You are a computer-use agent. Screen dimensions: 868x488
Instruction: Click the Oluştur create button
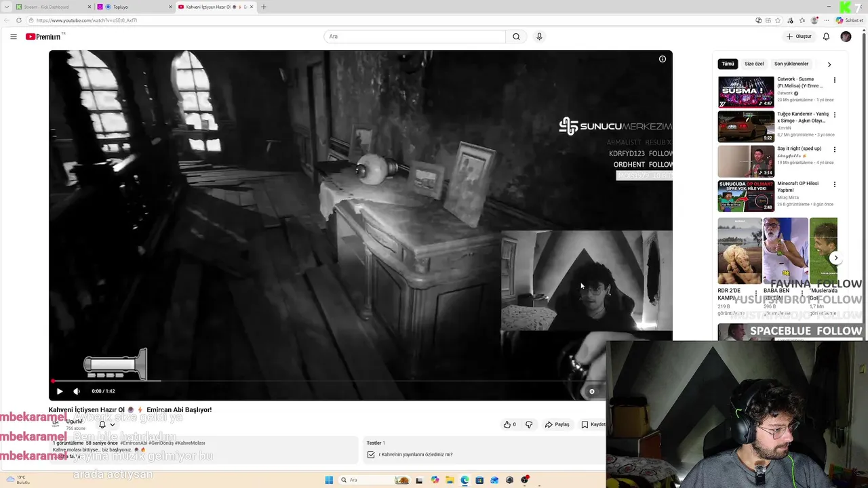pos(799,37)
